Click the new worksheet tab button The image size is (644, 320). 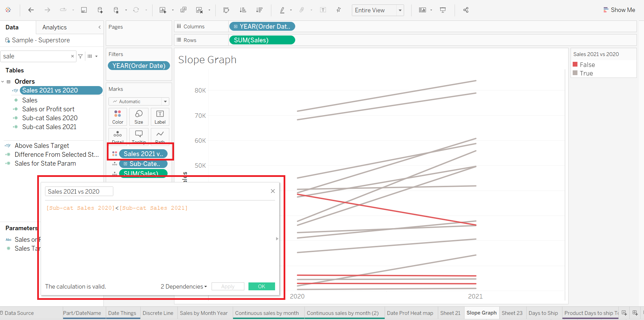[x=624, y=313]
